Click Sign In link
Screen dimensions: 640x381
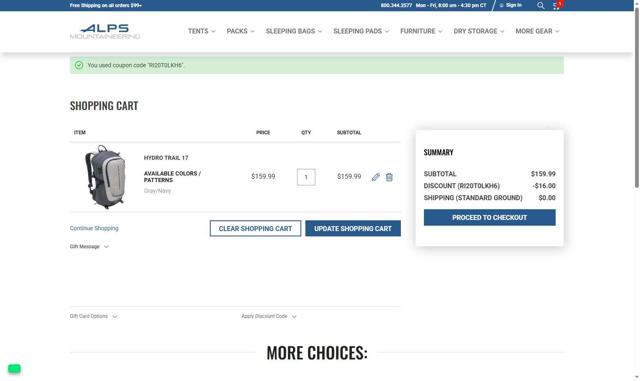(x=511, y=5)
